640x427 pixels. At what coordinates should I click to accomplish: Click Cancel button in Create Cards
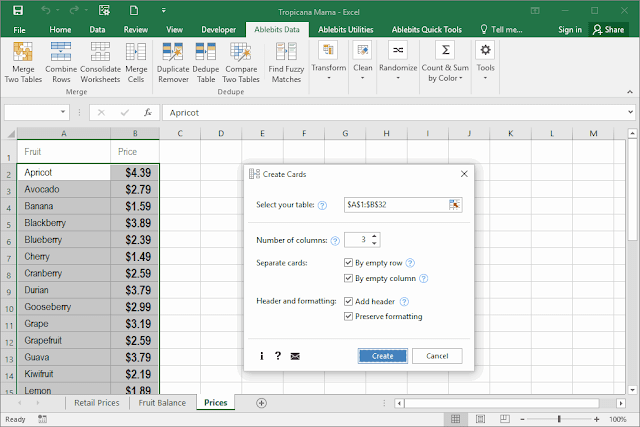coord(437,356)
